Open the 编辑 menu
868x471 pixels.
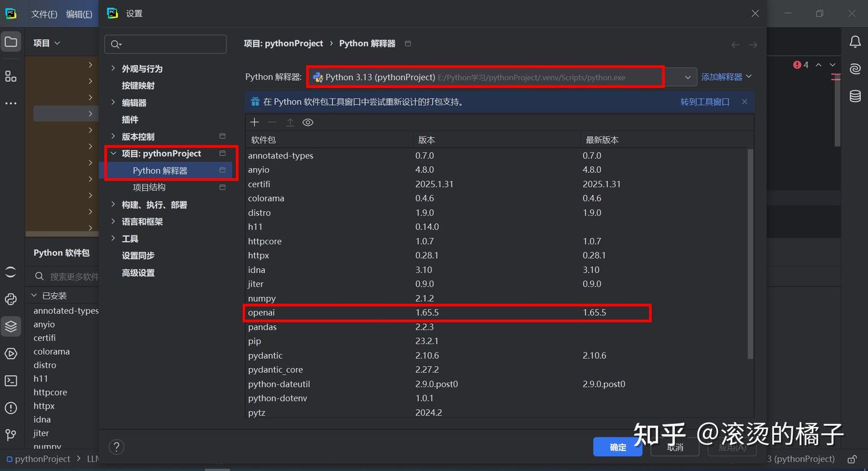pyautogui.click(x=79, y=14)
